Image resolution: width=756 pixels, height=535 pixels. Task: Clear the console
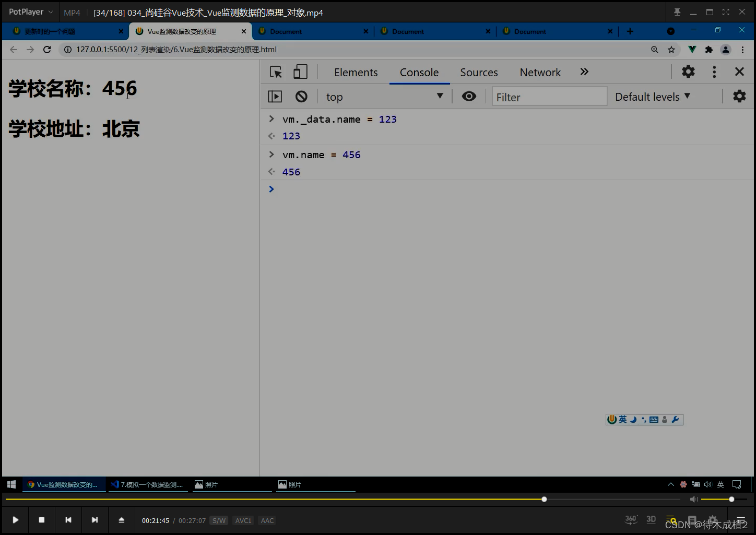(301, 97)
